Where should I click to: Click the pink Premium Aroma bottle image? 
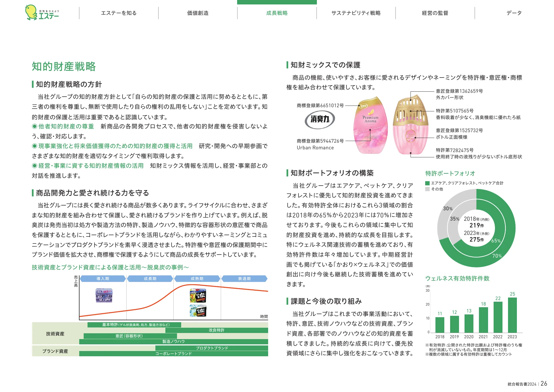click(371, 125)
